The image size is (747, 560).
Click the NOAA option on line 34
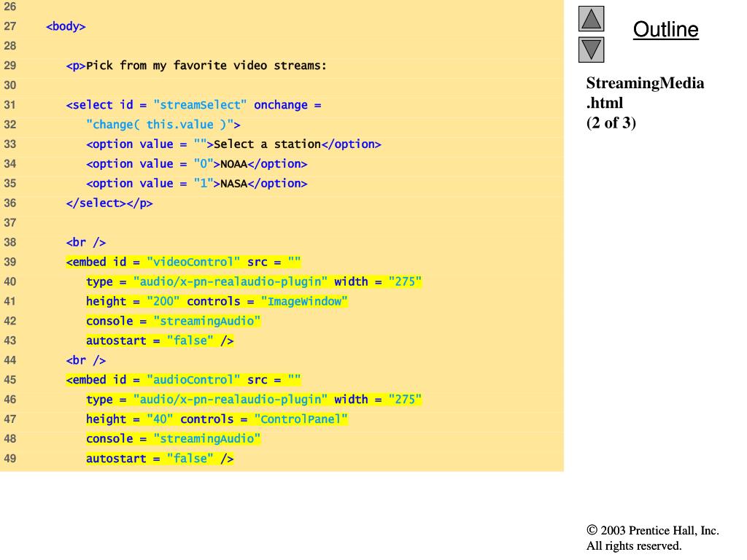click(233, 164)
